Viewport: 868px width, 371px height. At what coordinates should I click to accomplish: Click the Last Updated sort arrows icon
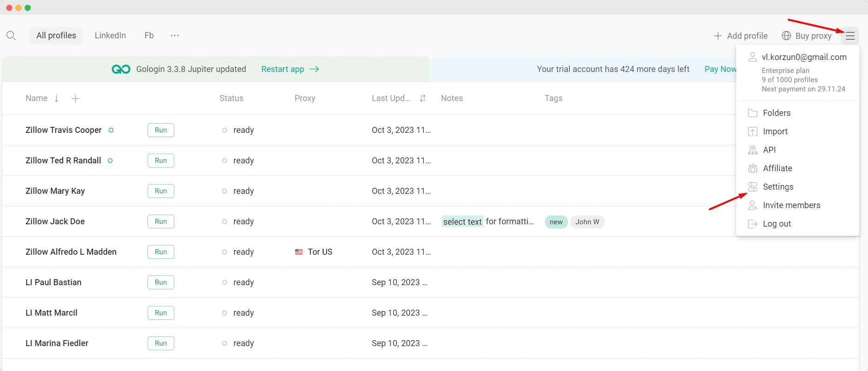tap(423, 98)
